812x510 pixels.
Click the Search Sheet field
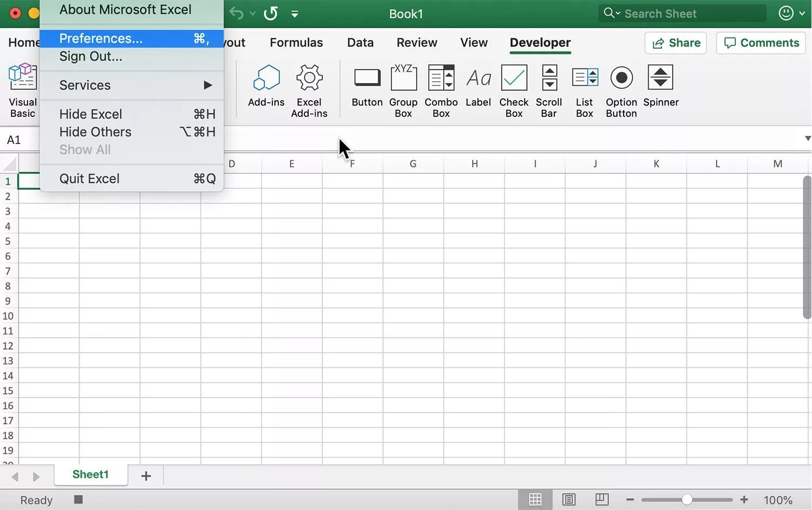682,13
